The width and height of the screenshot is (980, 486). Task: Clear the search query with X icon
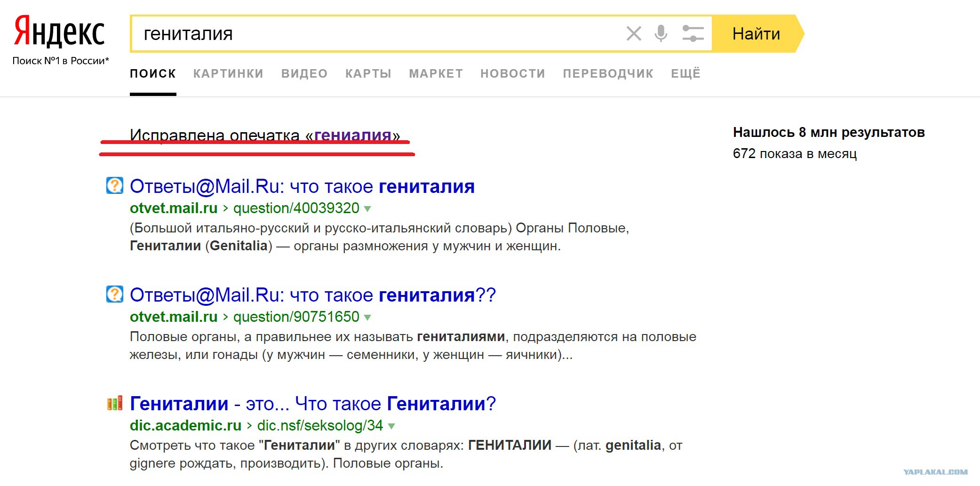(634, 34)
